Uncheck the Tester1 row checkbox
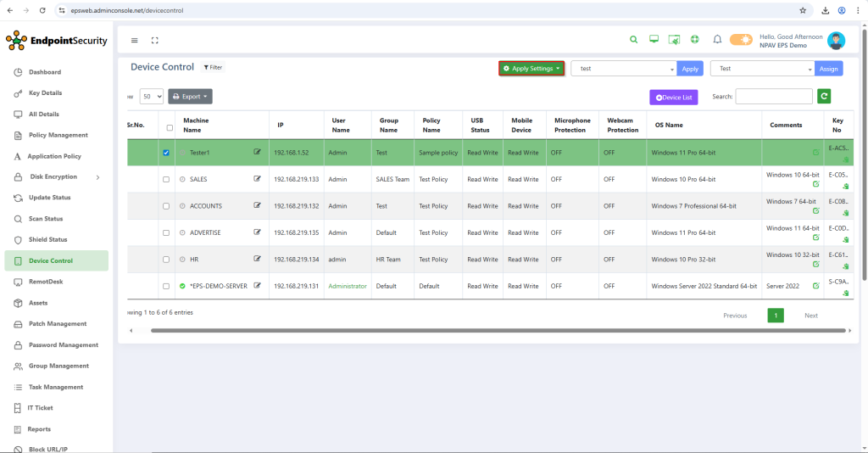 tap(166, 153)
